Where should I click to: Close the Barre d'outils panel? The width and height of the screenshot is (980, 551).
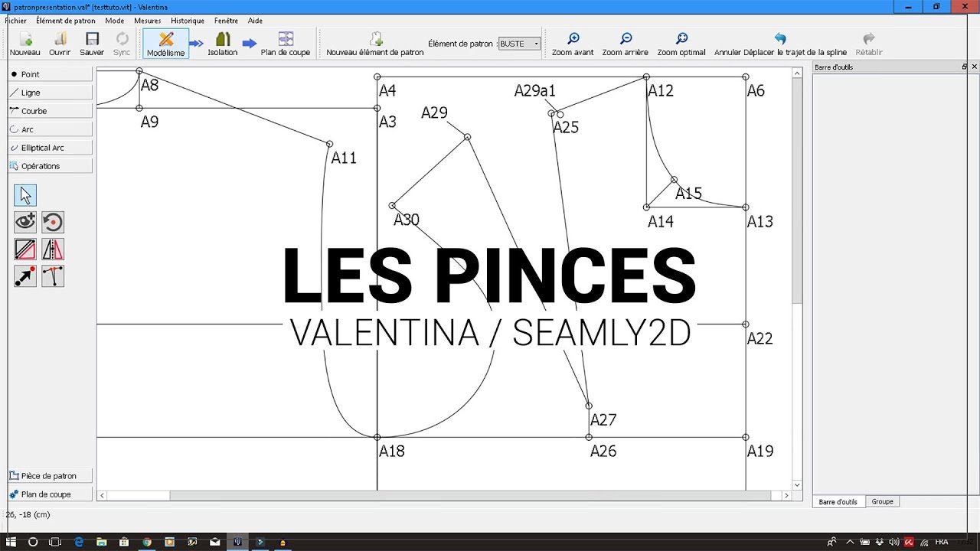pyautogui.click(x=974, y=67)
